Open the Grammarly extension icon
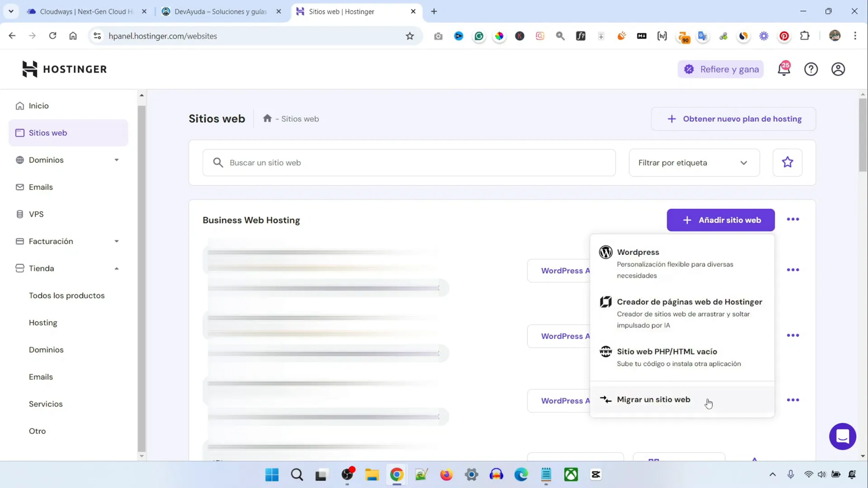 (478, 36)
